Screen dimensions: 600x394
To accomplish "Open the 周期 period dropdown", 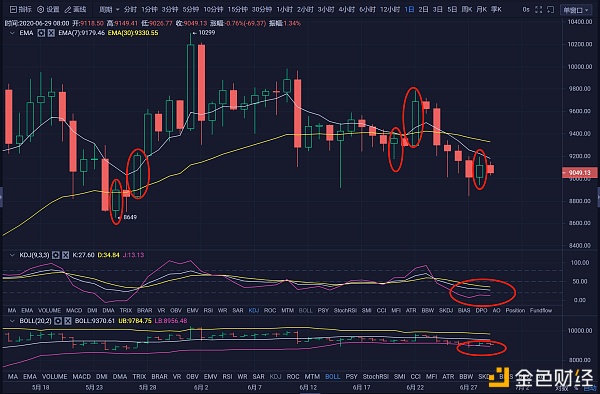I will pyautogui.click(x=109, y=9).
